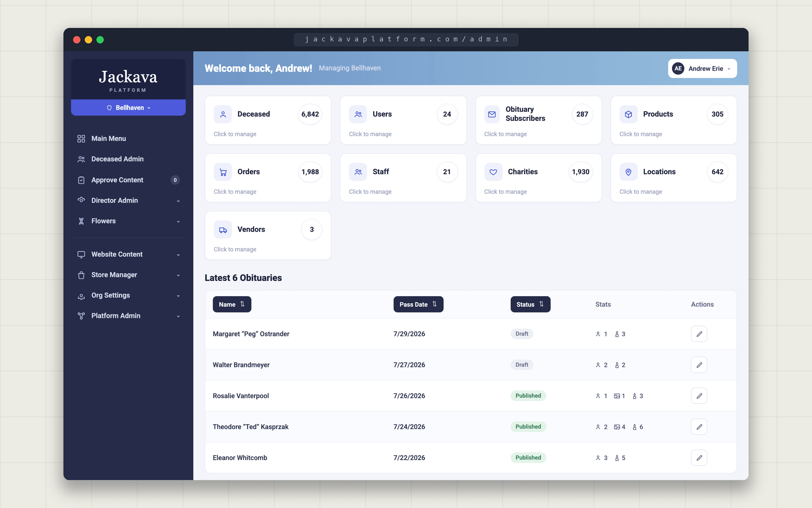Expand the Flowers submenu chevron
The width and height of the screenshot is (812, 508).
(x=178, y=221)
